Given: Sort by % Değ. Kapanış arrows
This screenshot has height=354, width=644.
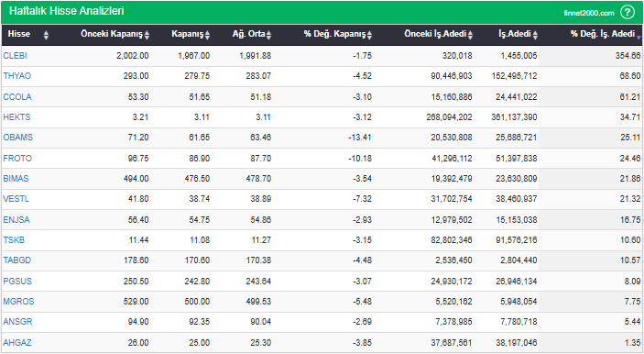Looking at the screenshot, I should coord(370,36).
